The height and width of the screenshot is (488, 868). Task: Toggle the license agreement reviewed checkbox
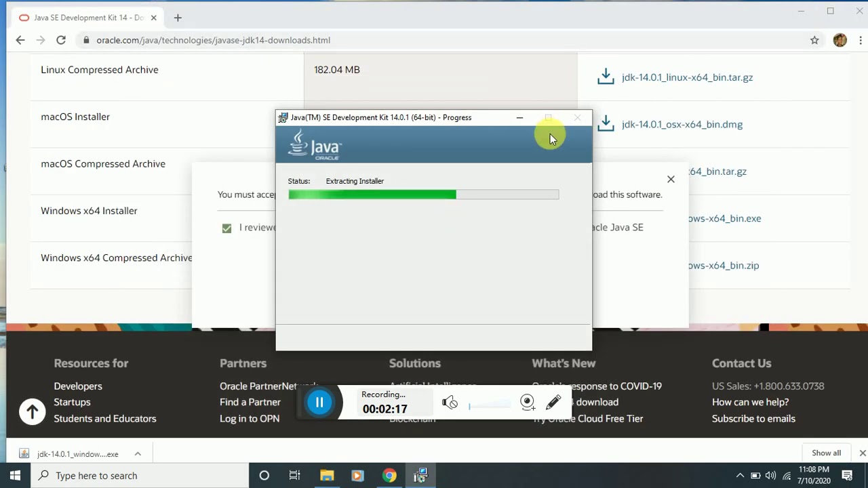[226, 228]
